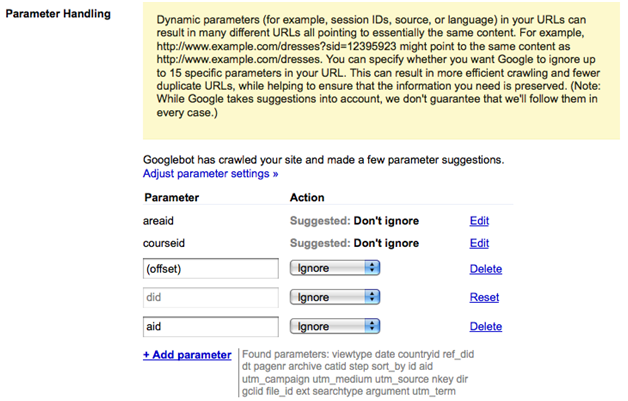Delete the (offset) parameter row
Viewport: 628px width, 401px height.
(x=485, y=269)
